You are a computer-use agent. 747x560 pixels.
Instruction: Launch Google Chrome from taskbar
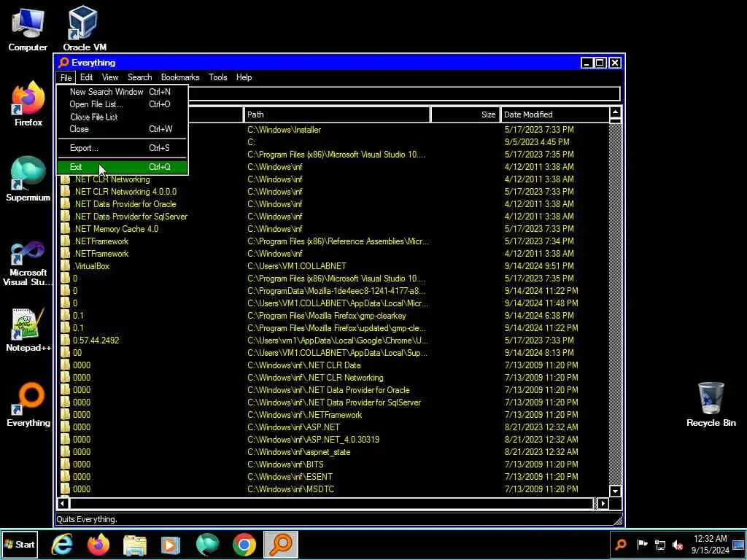[244, 544]
